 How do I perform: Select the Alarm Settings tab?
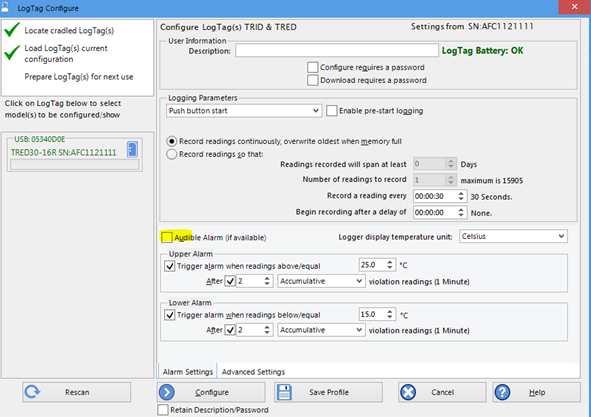click(188, 372)
